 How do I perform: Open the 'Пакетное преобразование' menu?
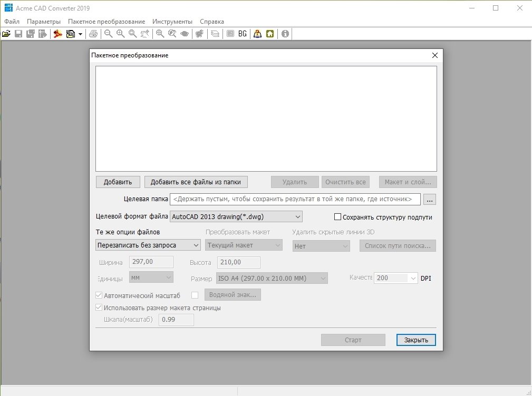click(106, 22)
